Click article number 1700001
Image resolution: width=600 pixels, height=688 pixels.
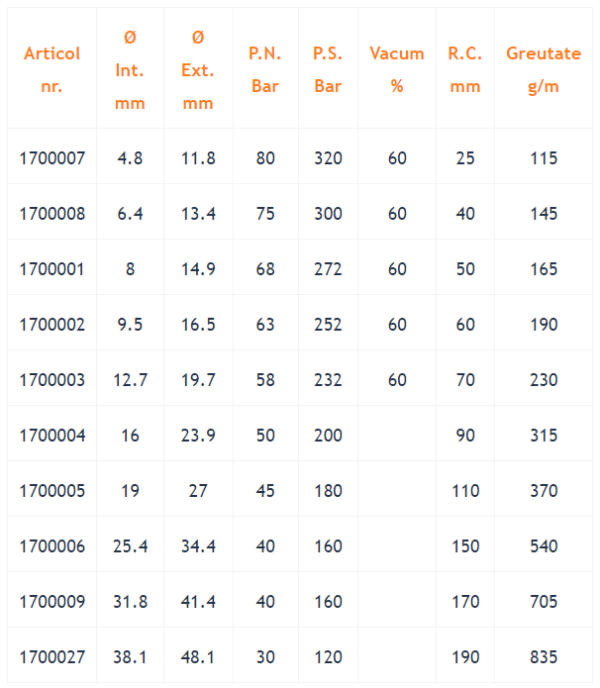click(x=52, y=269)
